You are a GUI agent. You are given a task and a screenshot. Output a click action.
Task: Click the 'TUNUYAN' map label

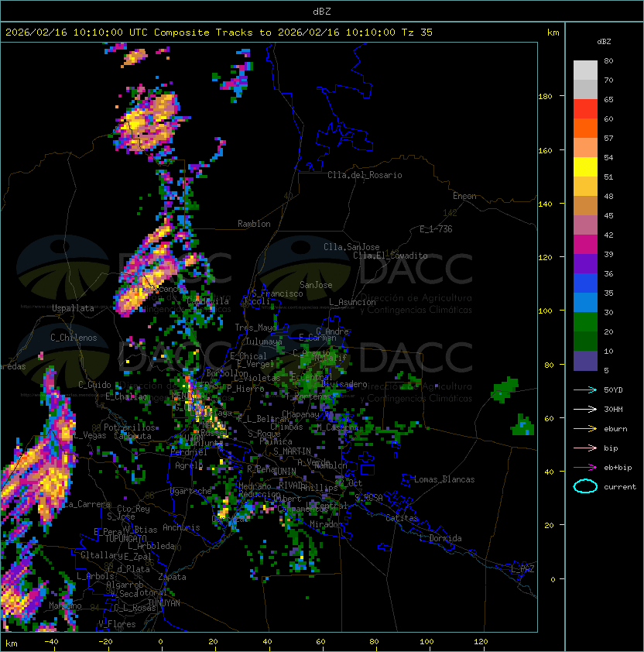(x=164, y=603)
